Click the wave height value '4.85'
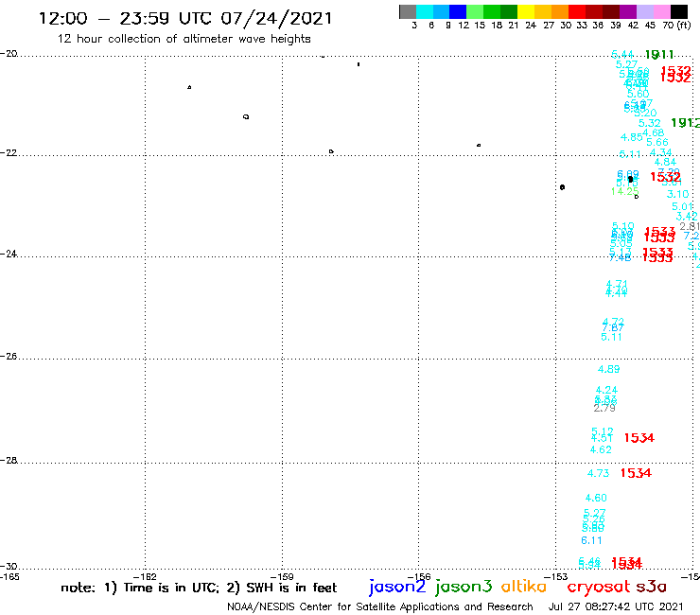 [632, 137]
